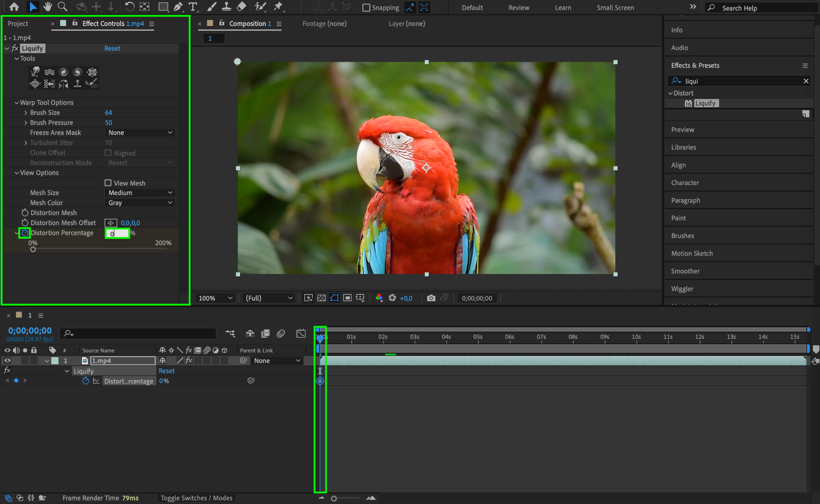This screenshot has height=504, width=820.
Task: Expand the Brush Size property
Action: (26, 113)
